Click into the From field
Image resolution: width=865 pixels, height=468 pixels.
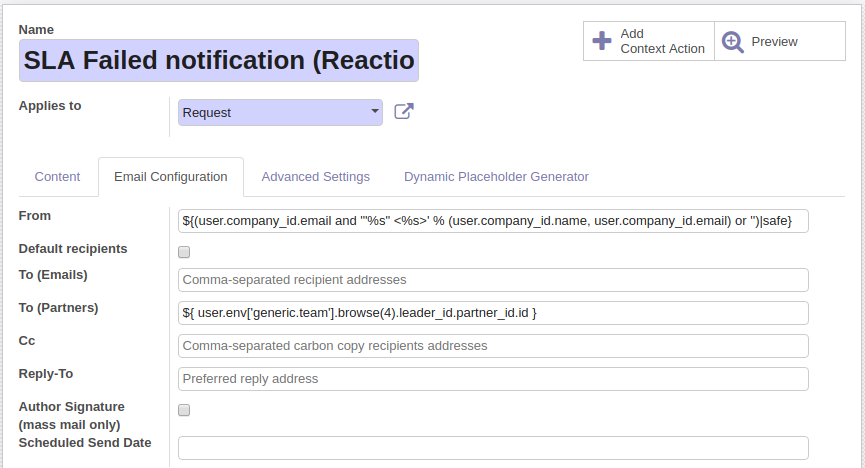493,221
